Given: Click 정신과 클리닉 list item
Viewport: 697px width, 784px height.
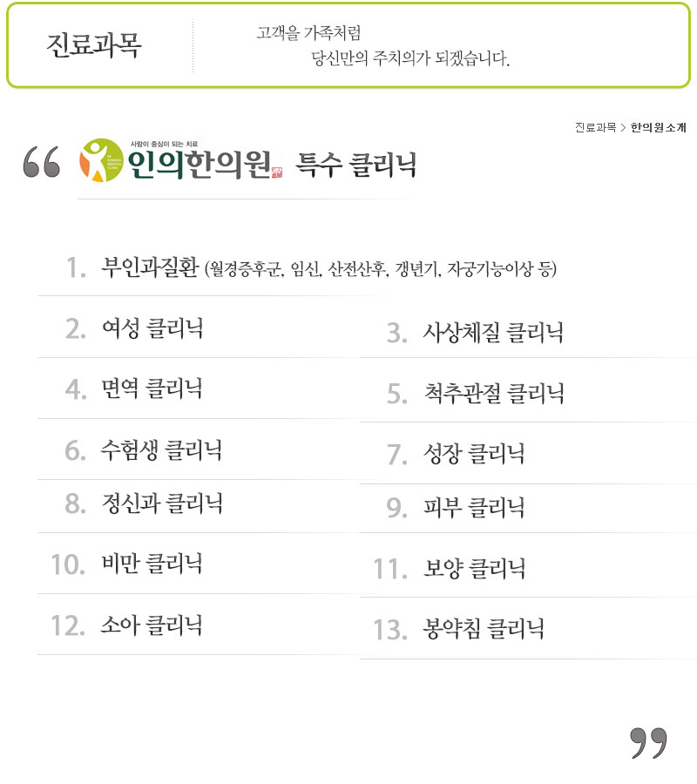Looking at the screenshot, I should click(162, 504).
